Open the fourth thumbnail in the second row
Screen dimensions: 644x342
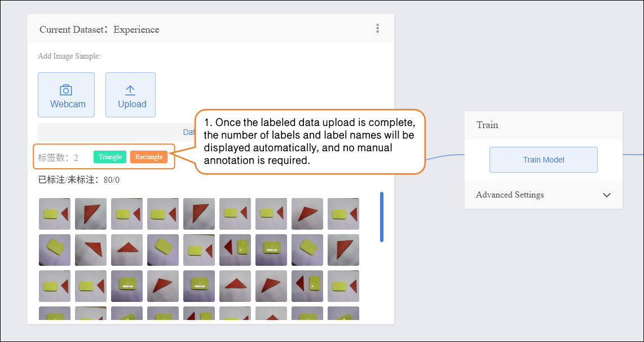click(163, 250)
